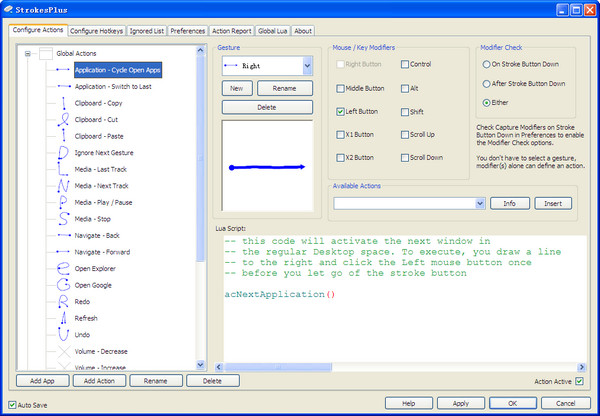
Task: Select the Clipboard - Copy action
Action: point(98,103)
